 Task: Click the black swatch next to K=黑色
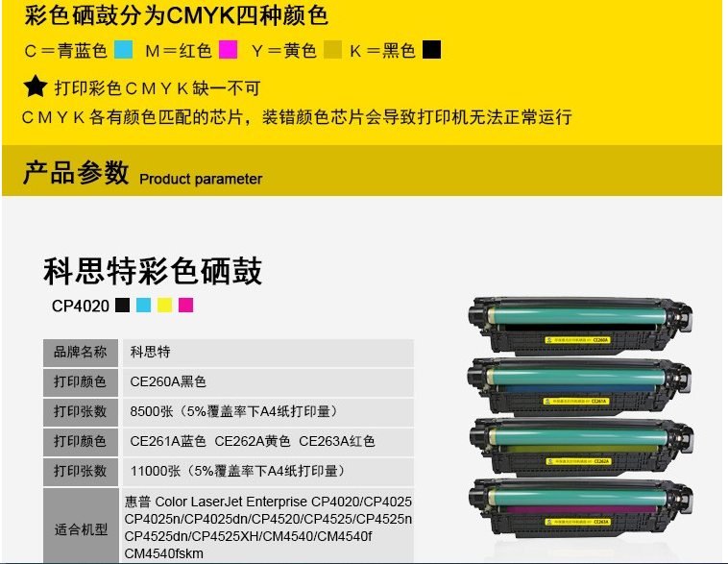(x=431, y=49)
